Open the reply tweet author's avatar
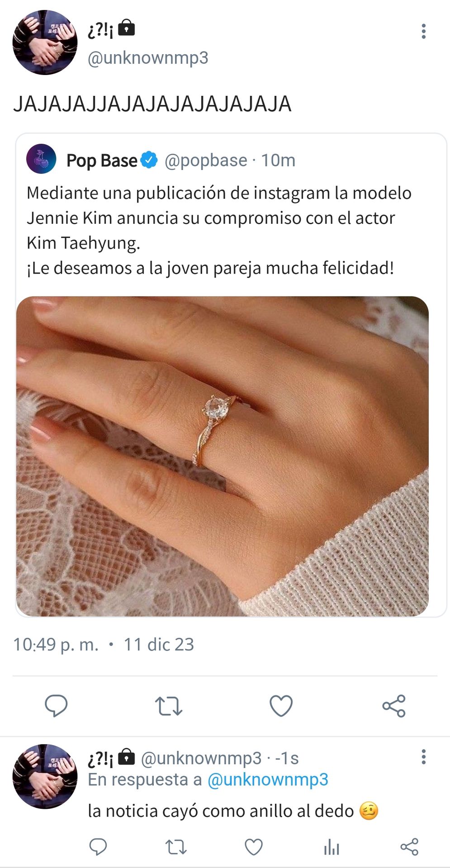 [x=45, y=776]
